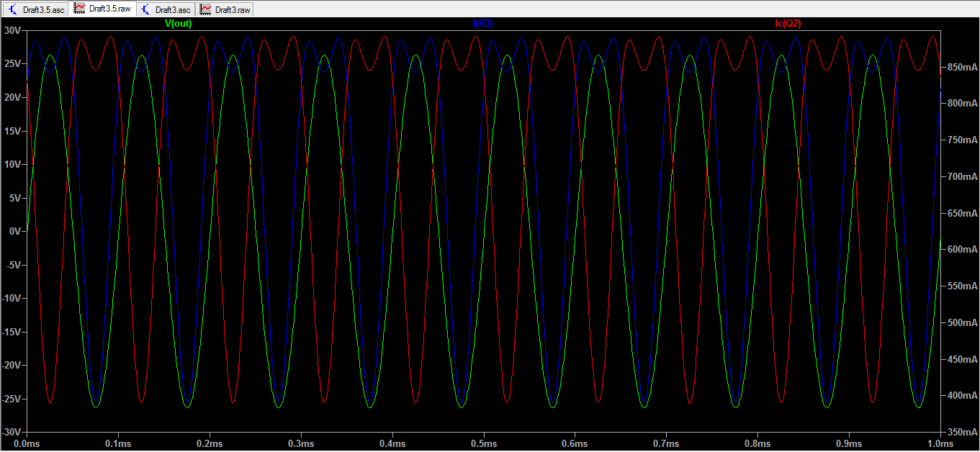Click the 0.3ms time axis label
This screenshot has height=452, width=980.
tap(300, 445)
